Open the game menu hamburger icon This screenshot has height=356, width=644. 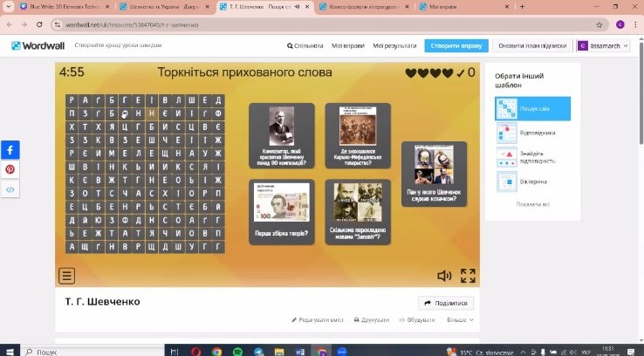(66, 276)
